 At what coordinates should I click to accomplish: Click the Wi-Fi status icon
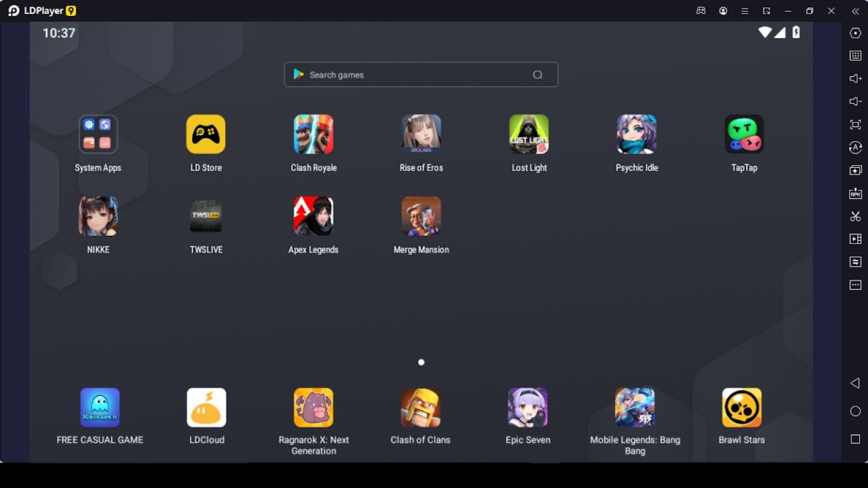pyautogui.click(x=765, y=33)
